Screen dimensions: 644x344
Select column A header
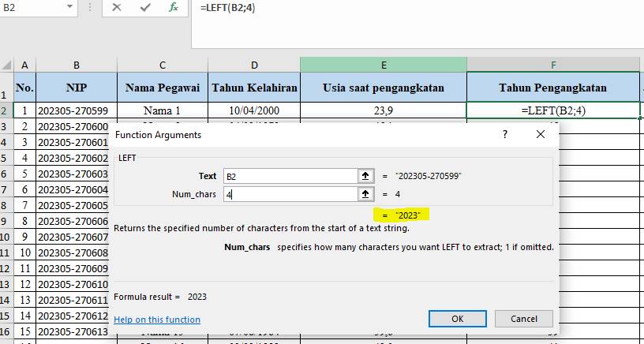[x=24, y=65]
